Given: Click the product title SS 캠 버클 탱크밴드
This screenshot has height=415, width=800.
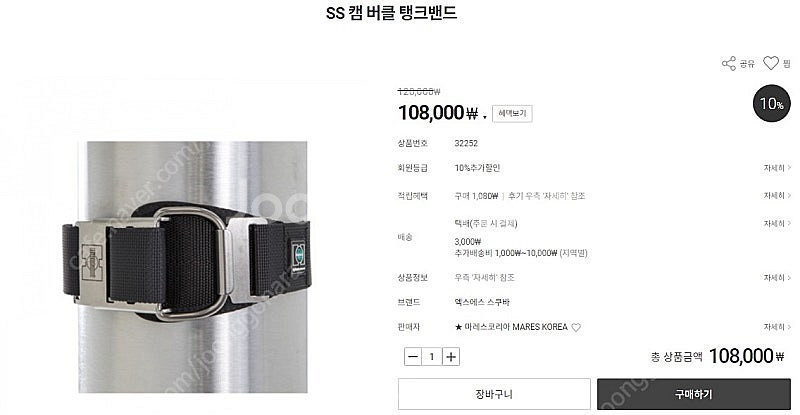Looking at the screenshot, I should point(391,13).
